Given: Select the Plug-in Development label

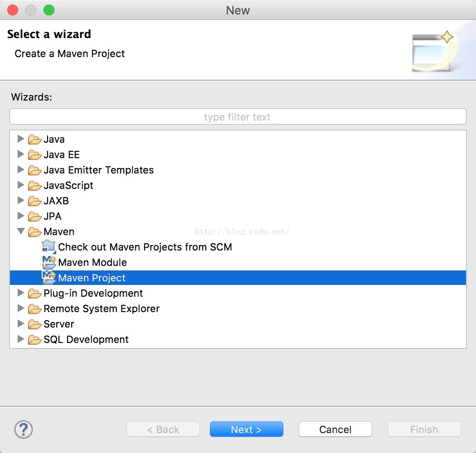Looking at the screenshot, I should (93, 294).
